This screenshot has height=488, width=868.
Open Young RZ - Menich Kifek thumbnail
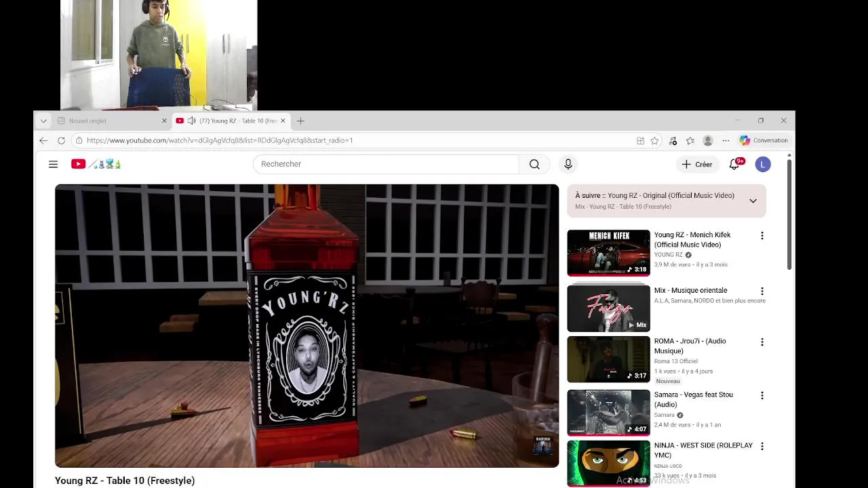coord(608,253)
